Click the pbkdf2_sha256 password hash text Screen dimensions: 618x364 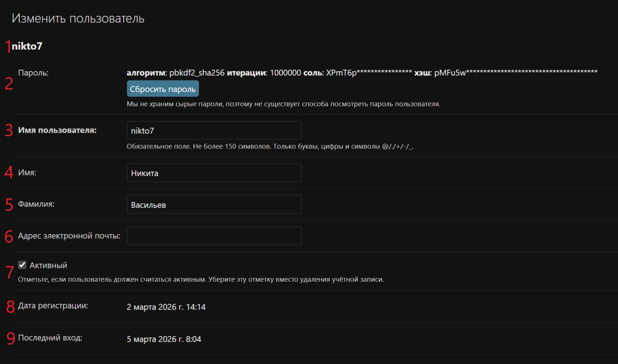197,73
